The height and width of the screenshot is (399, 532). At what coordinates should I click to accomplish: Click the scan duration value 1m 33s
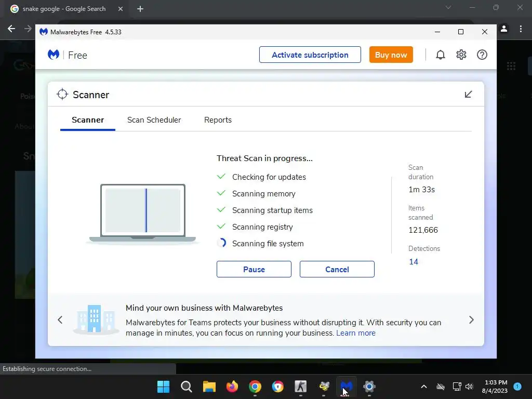tap(421, 190)
